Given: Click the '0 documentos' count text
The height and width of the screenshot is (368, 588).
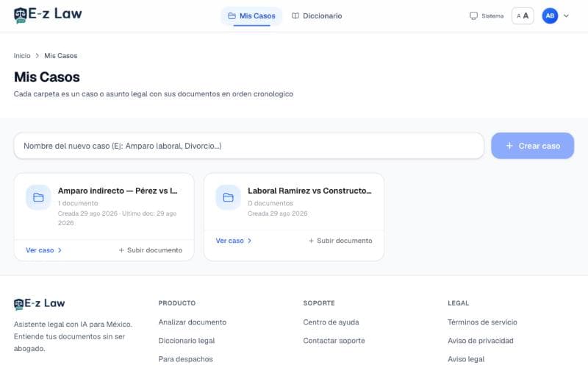Looking at the screenshot, I should coord(270,203).
